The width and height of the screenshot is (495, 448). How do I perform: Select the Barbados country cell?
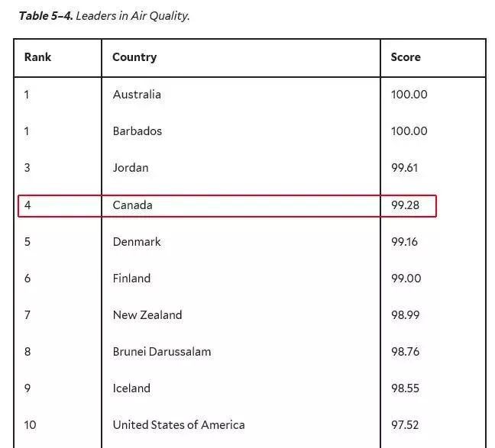pyautogui.click(x=137, y=131)
